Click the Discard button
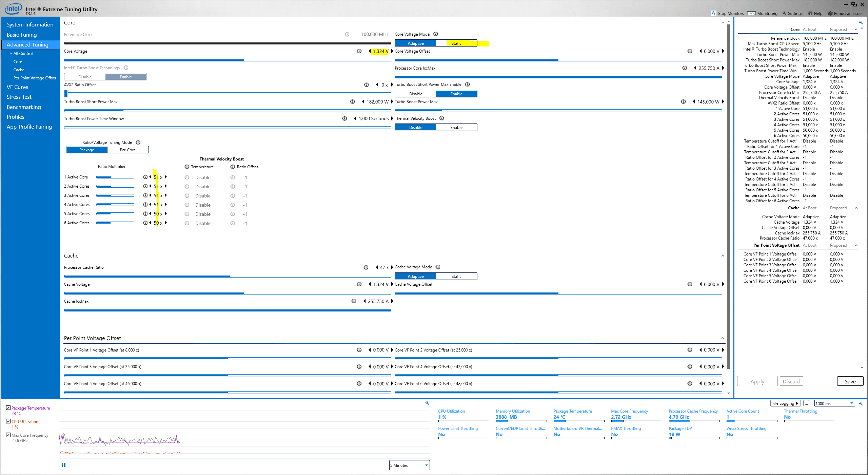 791,381
